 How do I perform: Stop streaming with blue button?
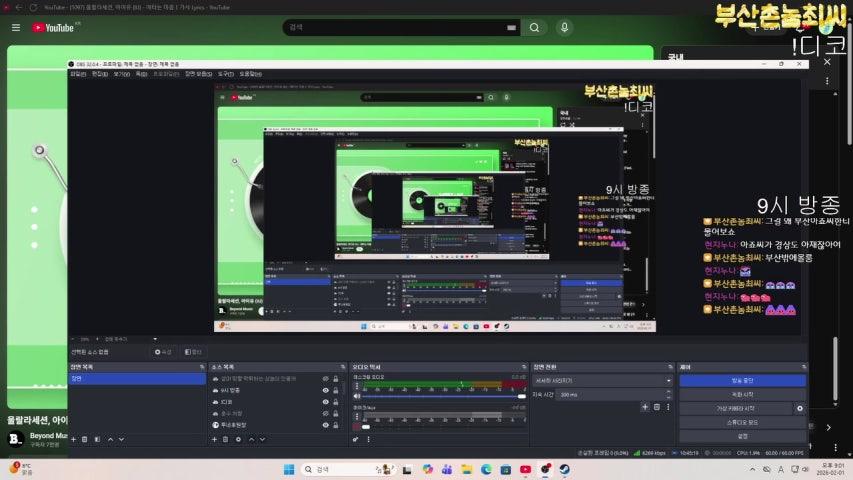coord(742,380)
